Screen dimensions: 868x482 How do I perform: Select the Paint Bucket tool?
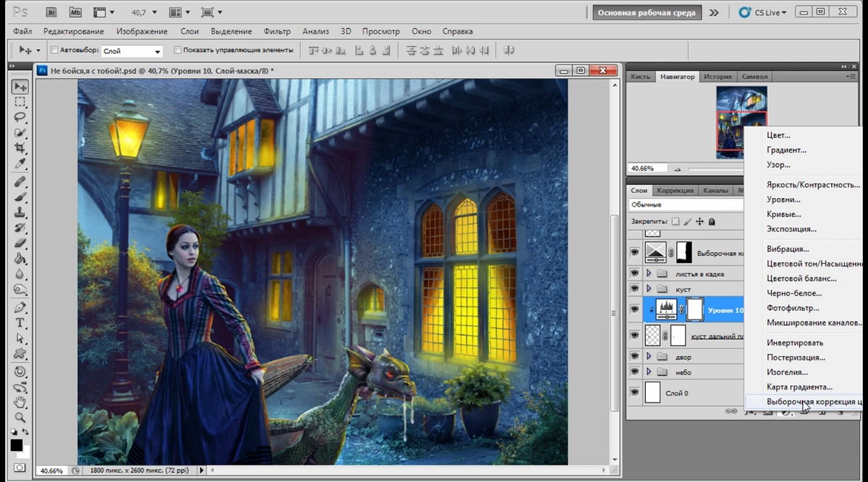click(x=20, y=259)
